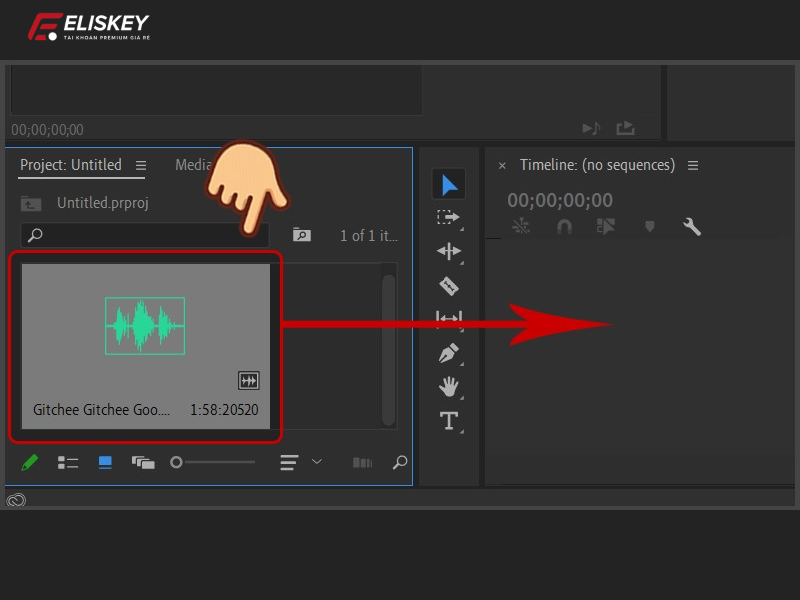Choose the Razor tool
The image size is (800, 600).
pos(449,286)
